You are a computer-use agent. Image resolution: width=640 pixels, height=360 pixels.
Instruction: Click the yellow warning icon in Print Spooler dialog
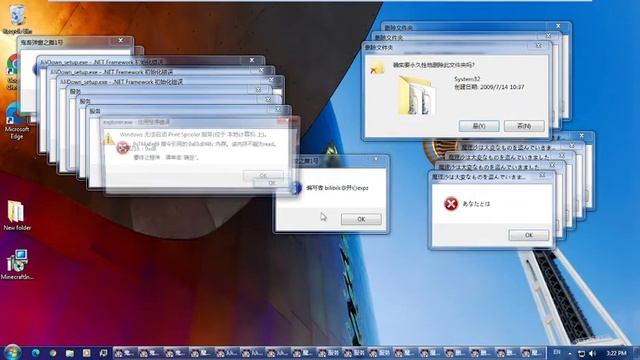[108, 138]
